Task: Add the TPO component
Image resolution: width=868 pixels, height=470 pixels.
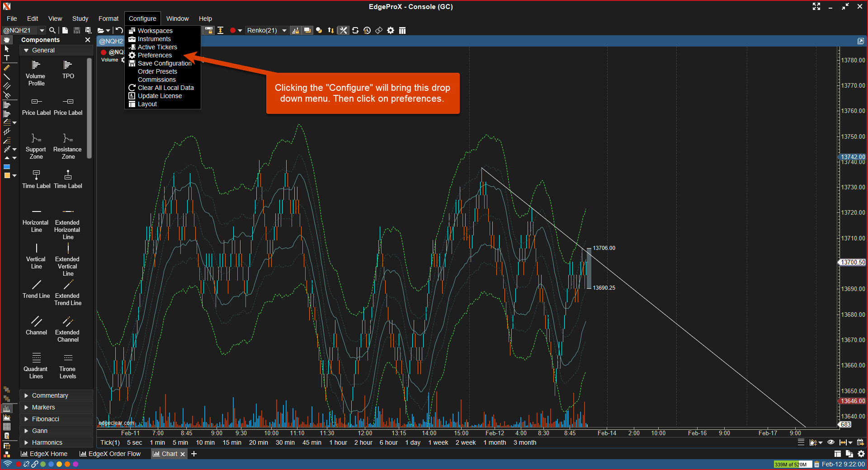Action: 68,70
